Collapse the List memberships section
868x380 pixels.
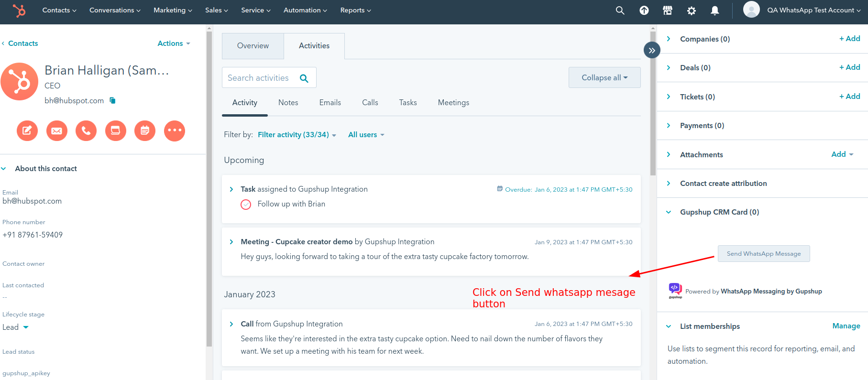tap(669, 326)
